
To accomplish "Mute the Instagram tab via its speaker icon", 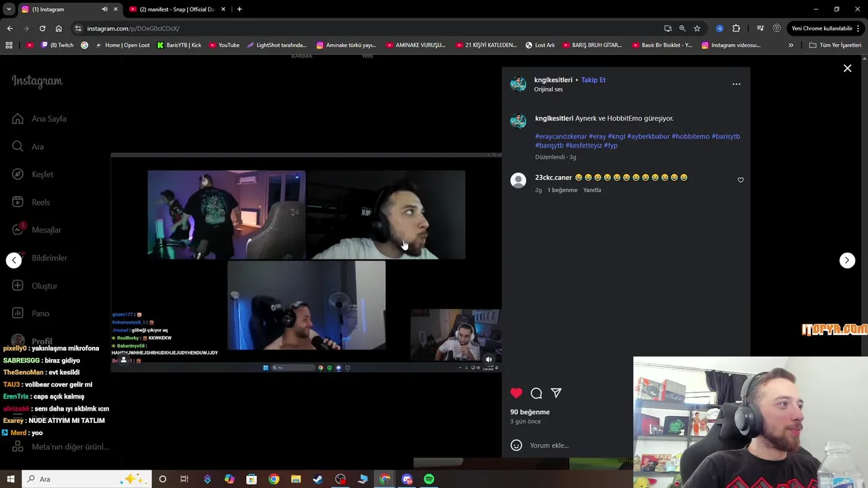I will (104, 9).
